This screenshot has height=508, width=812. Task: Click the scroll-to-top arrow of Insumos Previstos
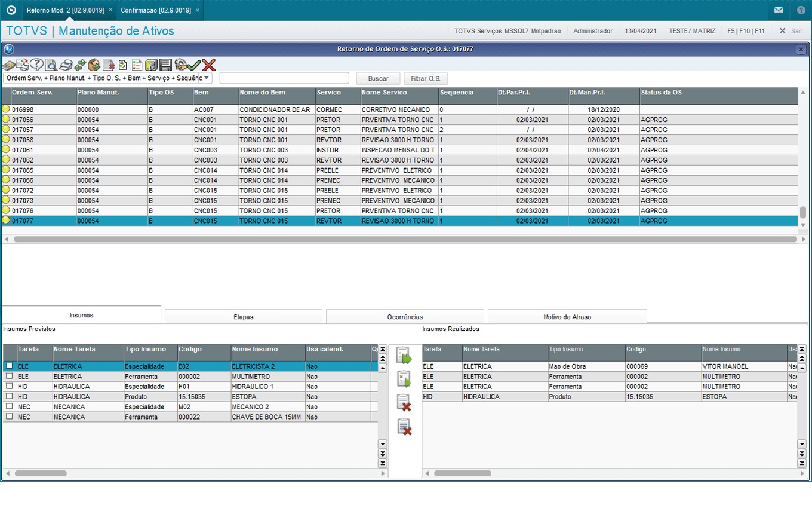[x=383, y=348]
